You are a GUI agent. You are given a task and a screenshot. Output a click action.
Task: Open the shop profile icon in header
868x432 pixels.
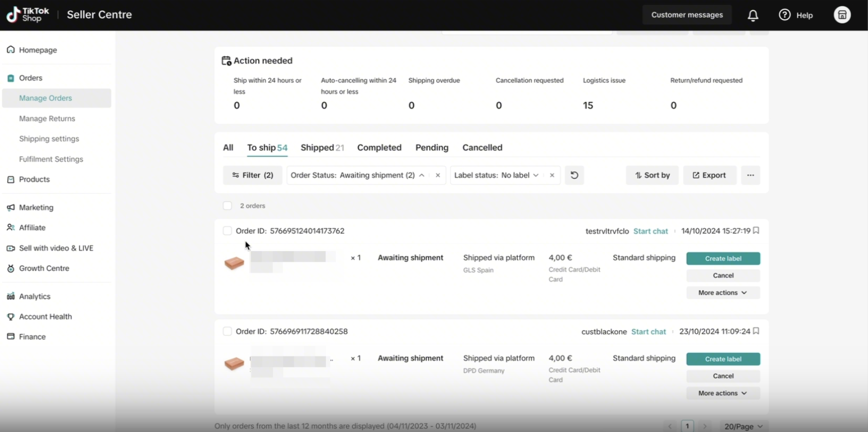(x=842, y=15)
